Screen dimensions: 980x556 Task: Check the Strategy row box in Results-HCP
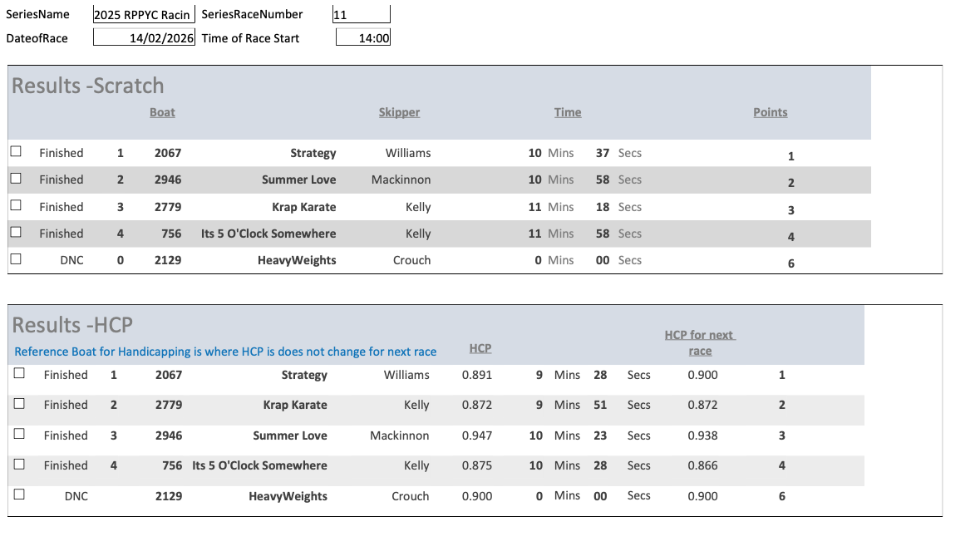click(19, 374)
